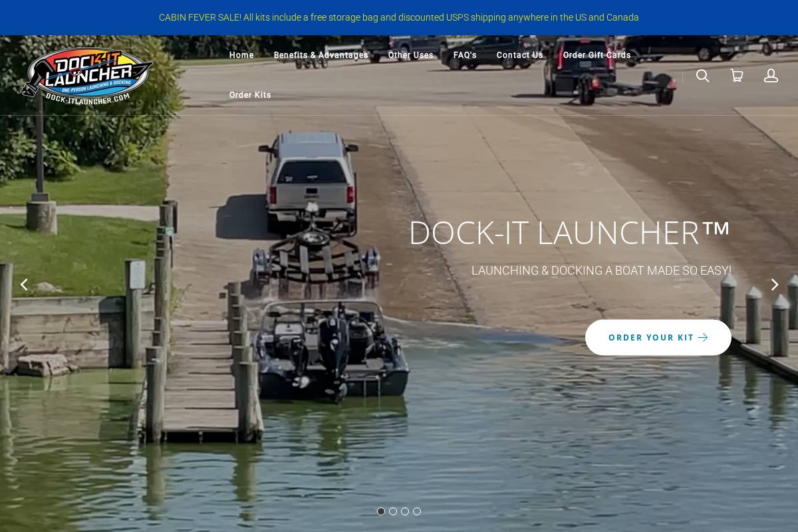The height and width of the screenshot is (532, 798).
Task: Open the shopping cart icon
Action: pos(737,76)
